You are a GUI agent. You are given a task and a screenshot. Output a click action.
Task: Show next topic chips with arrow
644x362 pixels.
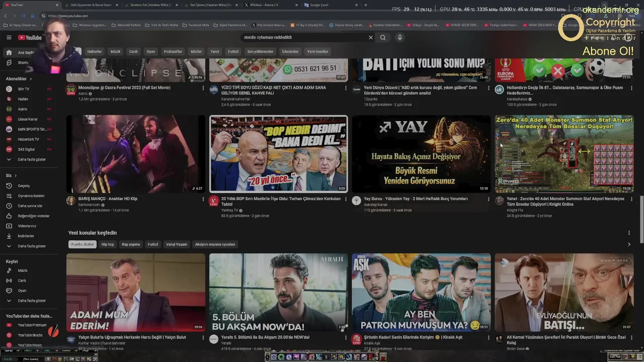pyautogui.click(x=629, y=244)
